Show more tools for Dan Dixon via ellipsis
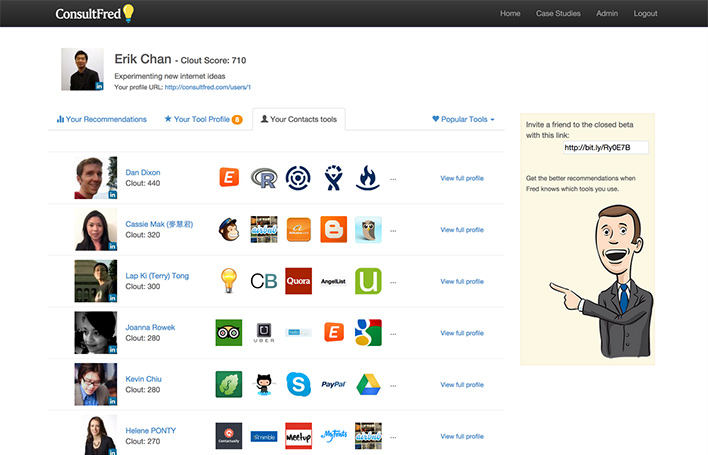 (x=393, y=179)
